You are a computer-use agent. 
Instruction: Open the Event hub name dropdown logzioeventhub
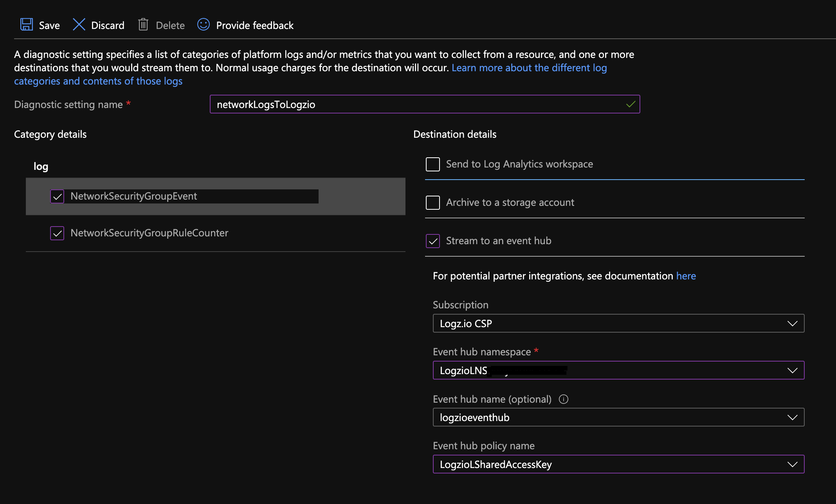[x=618, y=417]
